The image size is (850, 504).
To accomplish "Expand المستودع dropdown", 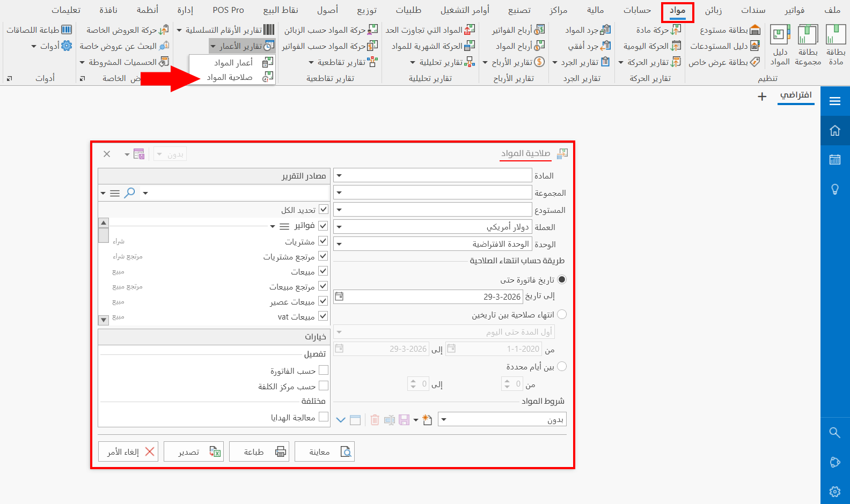I will (339, 210).
